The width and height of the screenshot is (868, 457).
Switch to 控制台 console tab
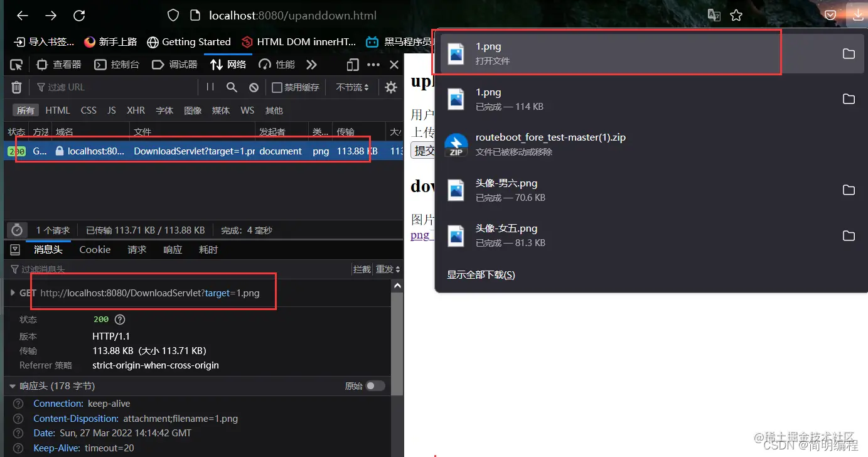click(x=117, y=64)
